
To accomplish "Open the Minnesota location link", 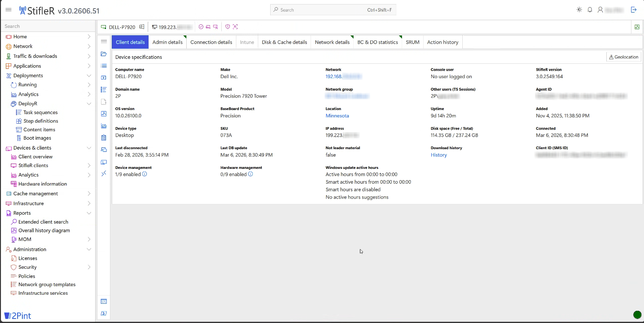I will pos(337,116).
